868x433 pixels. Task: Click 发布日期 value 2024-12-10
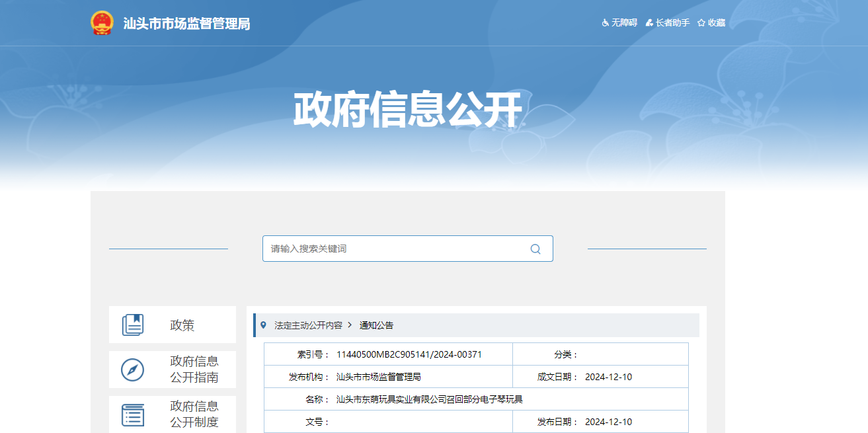[x=608, y=422]
